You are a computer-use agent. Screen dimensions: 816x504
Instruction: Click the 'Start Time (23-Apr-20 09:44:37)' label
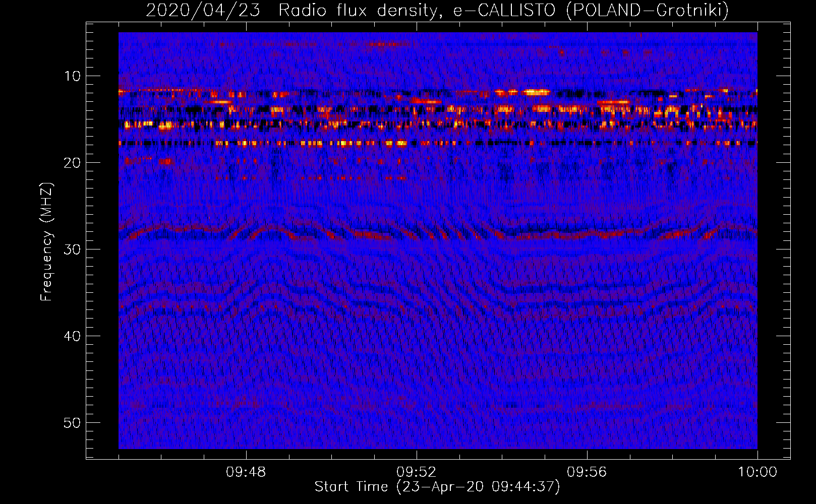tap(437, 486)
